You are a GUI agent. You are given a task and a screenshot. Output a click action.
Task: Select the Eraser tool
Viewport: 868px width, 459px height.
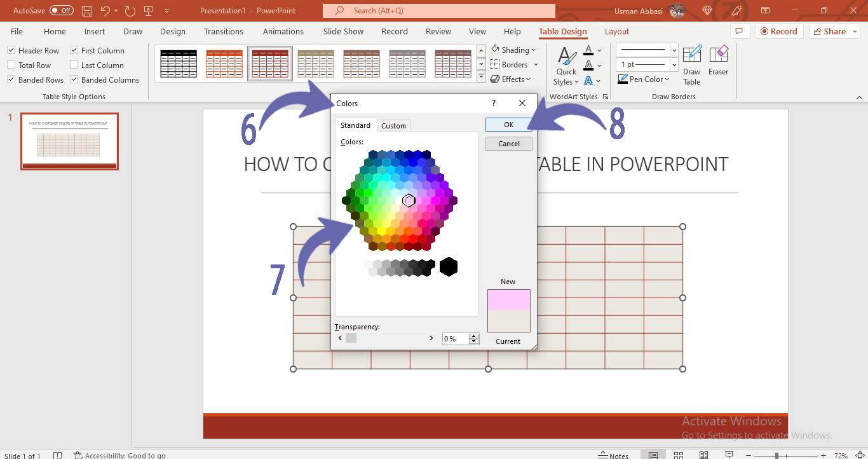718,61
